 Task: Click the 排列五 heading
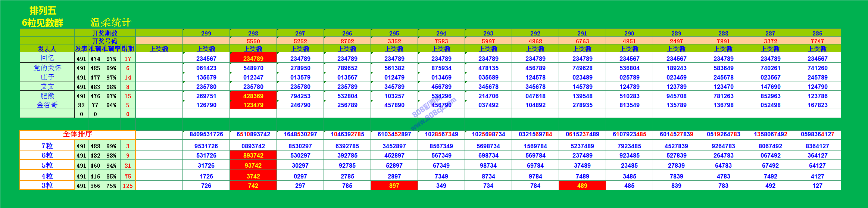point(43,10)
